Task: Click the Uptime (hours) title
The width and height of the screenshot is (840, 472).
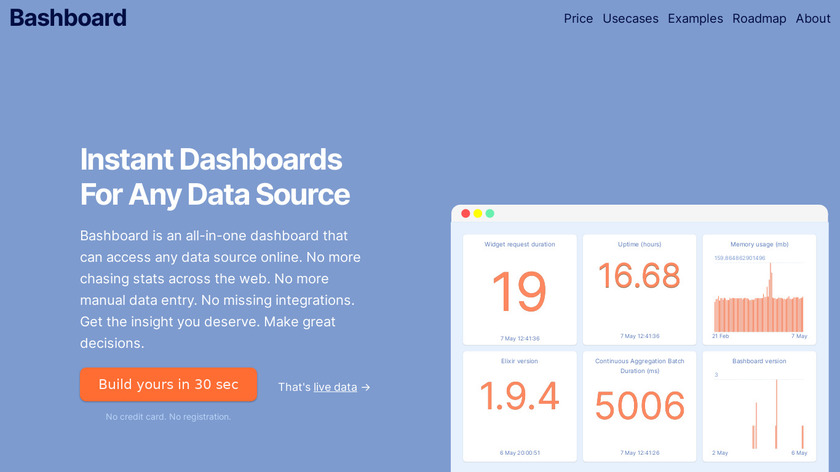Action: tap(639, 244)
